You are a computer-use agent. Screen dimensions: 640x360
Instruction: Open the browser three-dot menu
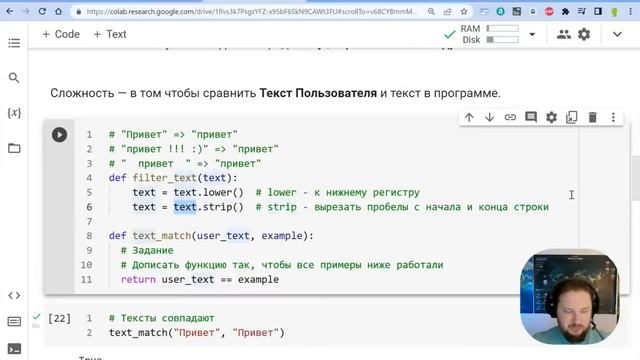630,12
